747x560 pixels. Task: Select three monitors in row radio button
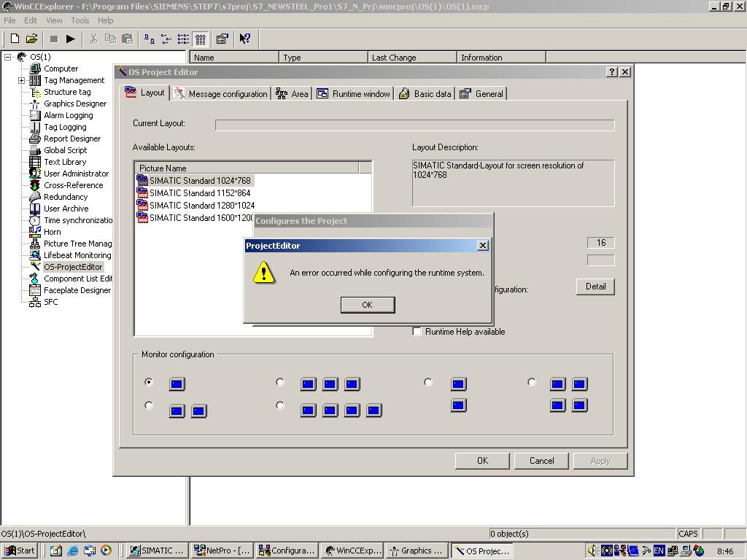(x=280, y=382)
